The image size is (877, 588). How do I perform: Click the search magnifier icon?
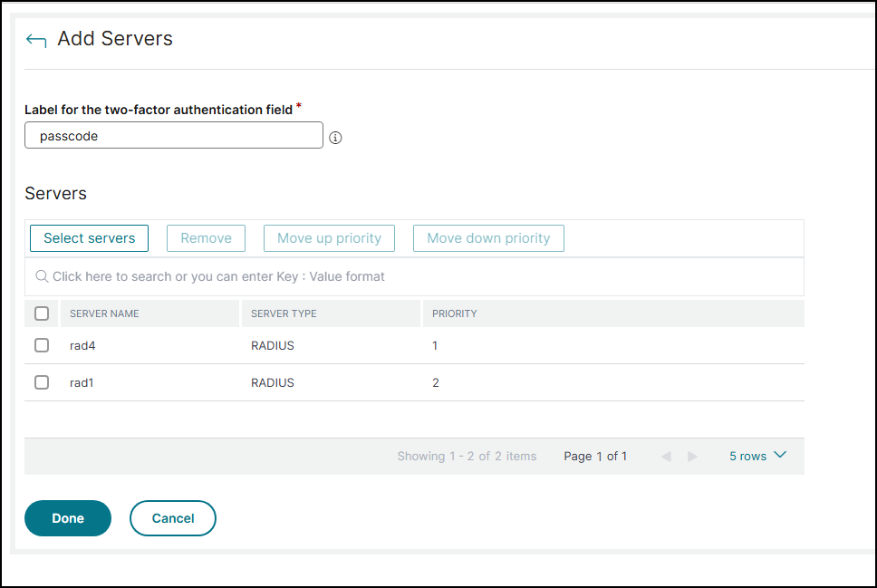(42, 276)
